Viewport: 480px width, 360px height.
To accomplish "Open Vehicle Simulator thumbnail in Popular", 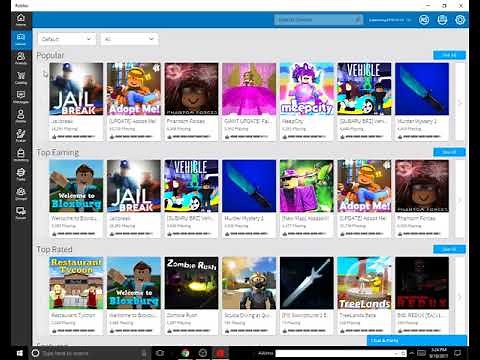I will 364,89.
